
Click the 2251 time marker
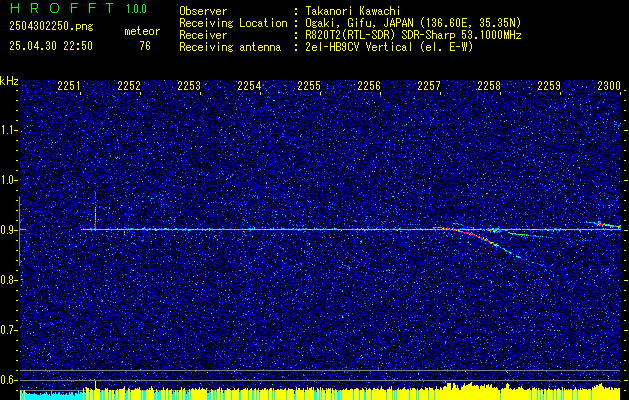(x=69, y=86)
